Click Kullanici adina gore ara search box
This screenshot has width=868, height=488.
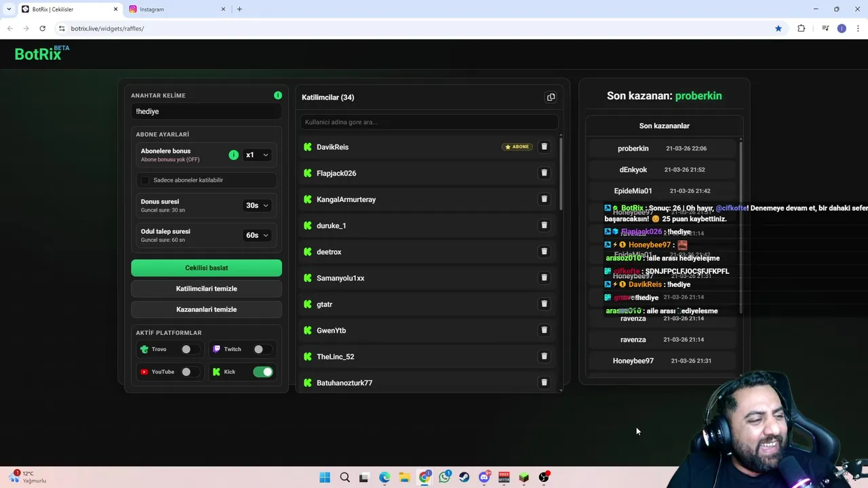(x=429, y=122)
